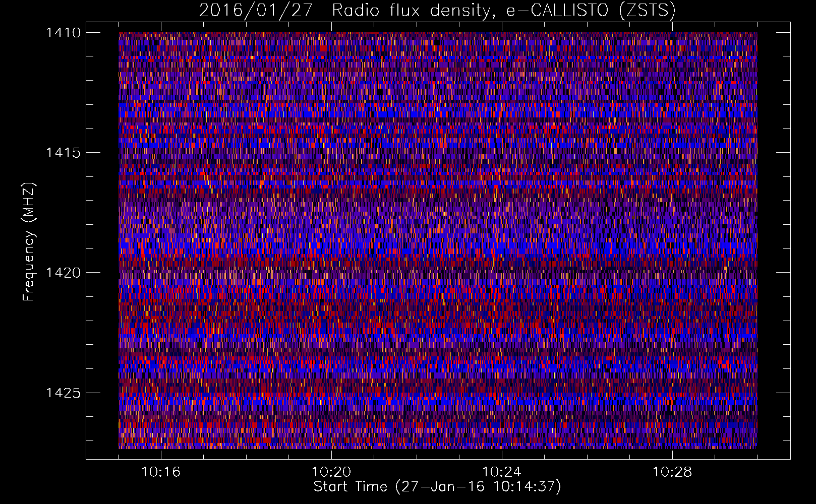Click the 10:28 time tick label
Screen dimensions: 816x504
pyautogui.click(x=672, y=472)
